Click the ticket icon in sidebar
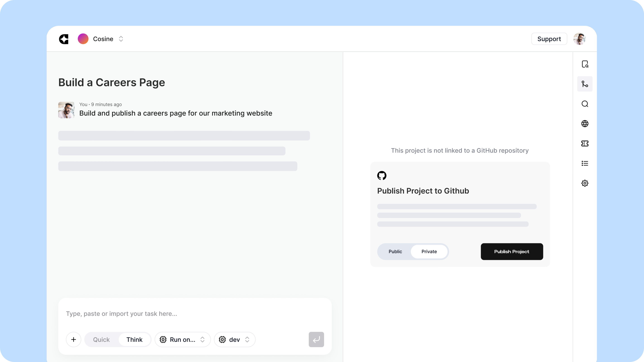This screenshot has height=362, width=644. (585, 143)
